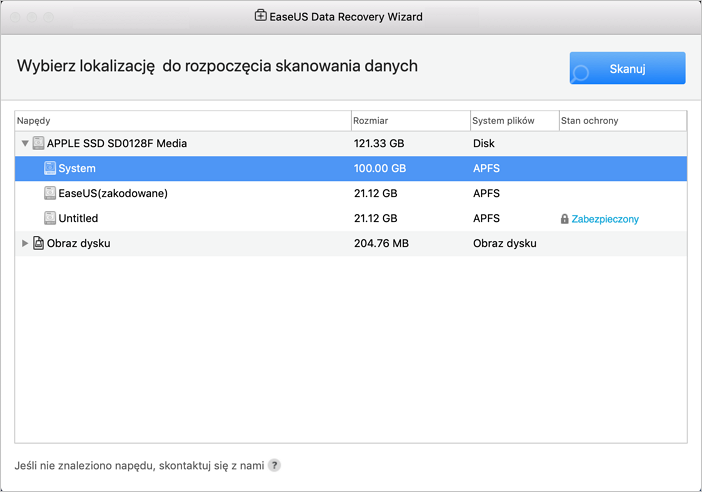Screen dimensions: 702x492
Task: Click the Jeśli nie znaleziono napędu text
Action: (x=139, y=466)
